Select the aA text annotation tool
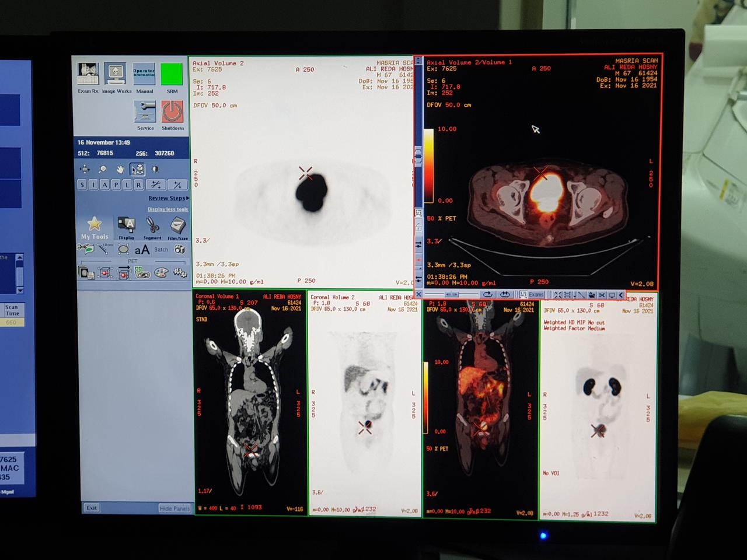The height and width of the screenshot is (560, 747). click(142, 249)
